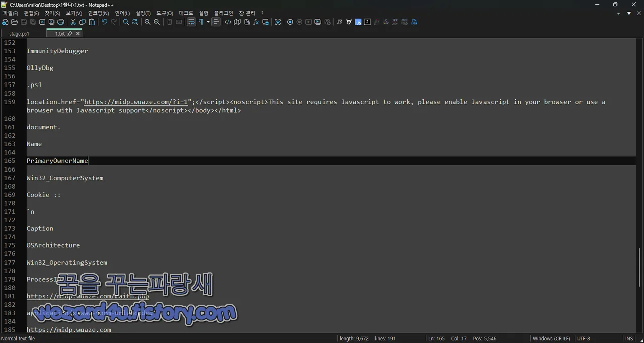Run macro multiple times icon

click(x=318, y=22)
